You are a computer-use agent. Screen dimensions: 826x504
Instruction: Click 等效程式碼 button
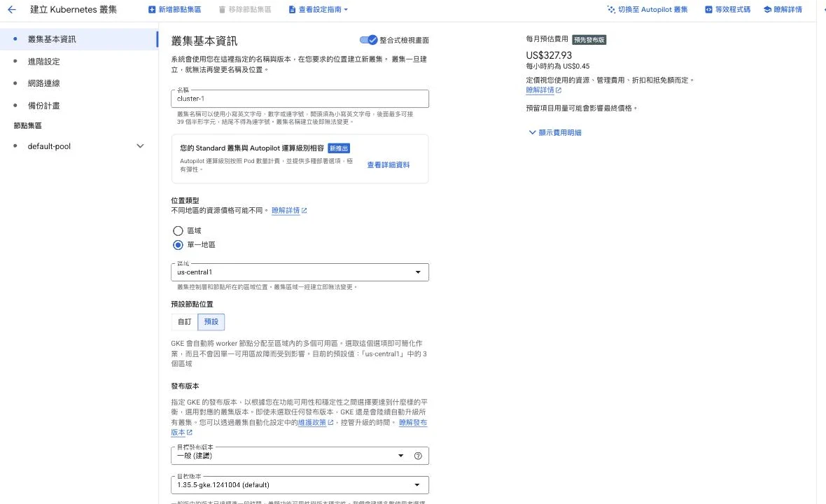click(x=727, y=10)
